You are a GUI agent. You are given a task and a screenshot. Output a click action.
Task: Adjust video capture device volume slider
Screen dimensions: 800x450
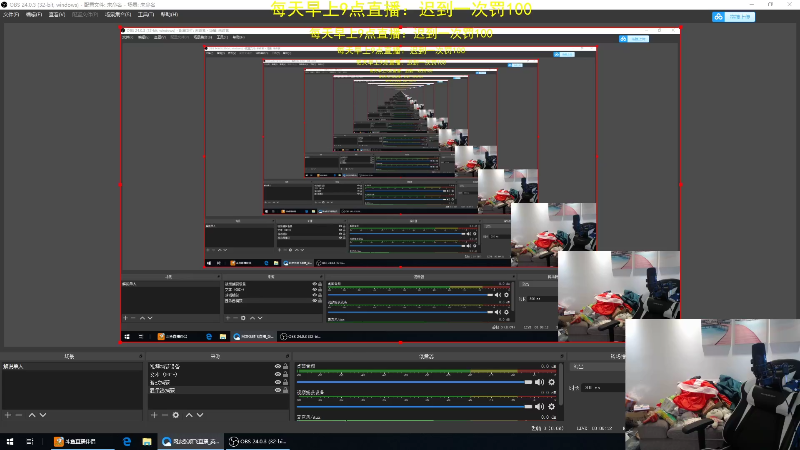[x=414, y=407]
